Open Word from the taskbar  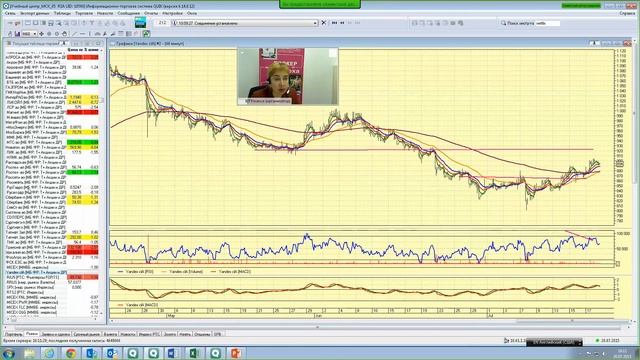click(x=173, y=353)
